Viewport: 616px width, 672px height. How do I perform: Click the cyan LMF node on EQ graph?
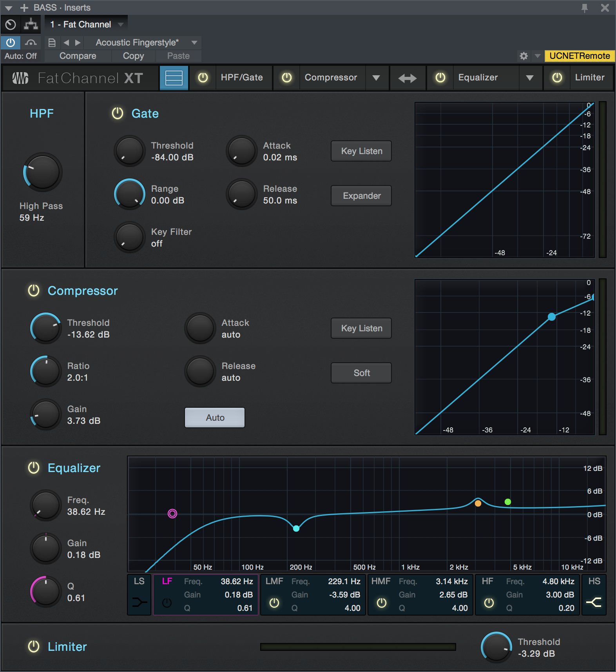296,529
